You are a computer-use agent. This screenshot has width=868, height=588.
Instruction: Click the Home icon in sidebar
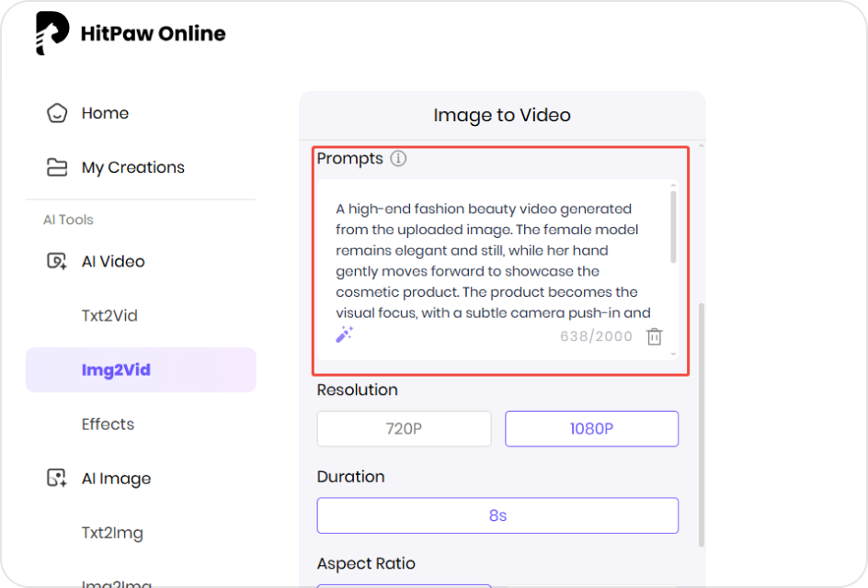(x=57, y=114)
